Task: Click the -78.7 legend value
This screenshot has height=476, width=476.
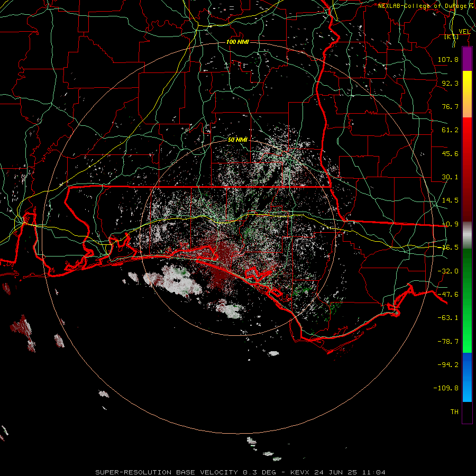Action: click(448, 342)
